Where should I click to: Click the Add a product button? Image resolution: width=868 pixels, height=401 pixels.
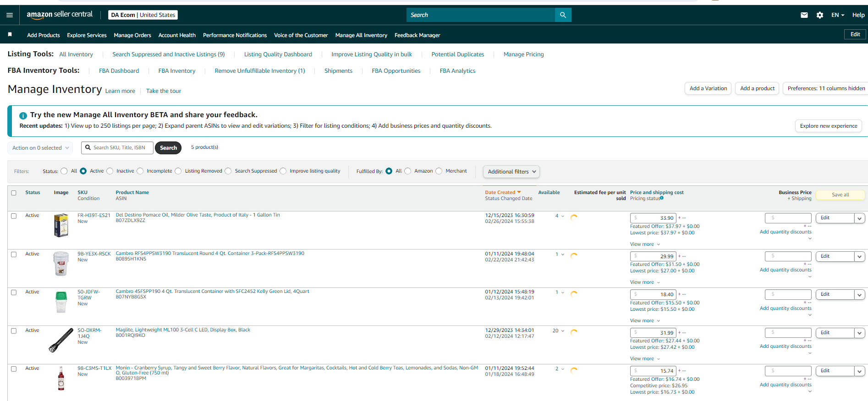757,88
